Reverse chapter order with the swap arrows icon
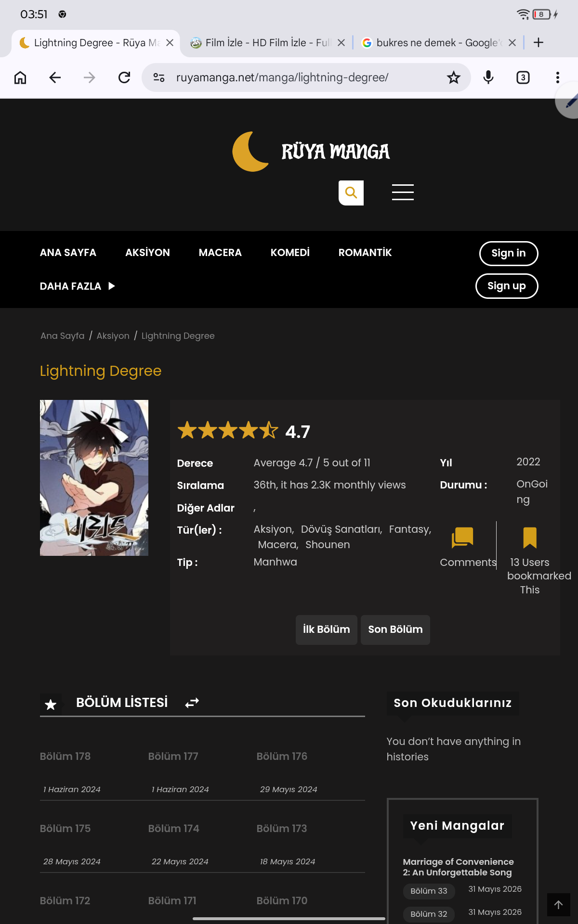578x924 pixels. point(192,703)
